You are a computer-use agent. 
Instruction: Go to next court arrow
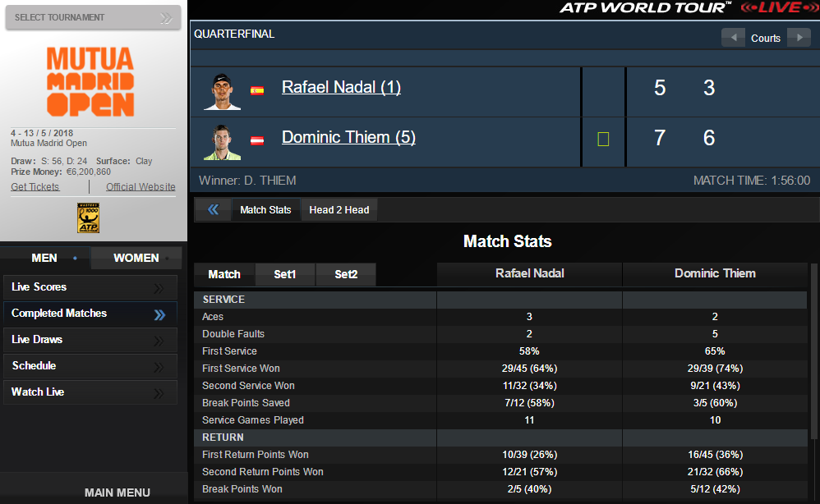pos(798,38)
